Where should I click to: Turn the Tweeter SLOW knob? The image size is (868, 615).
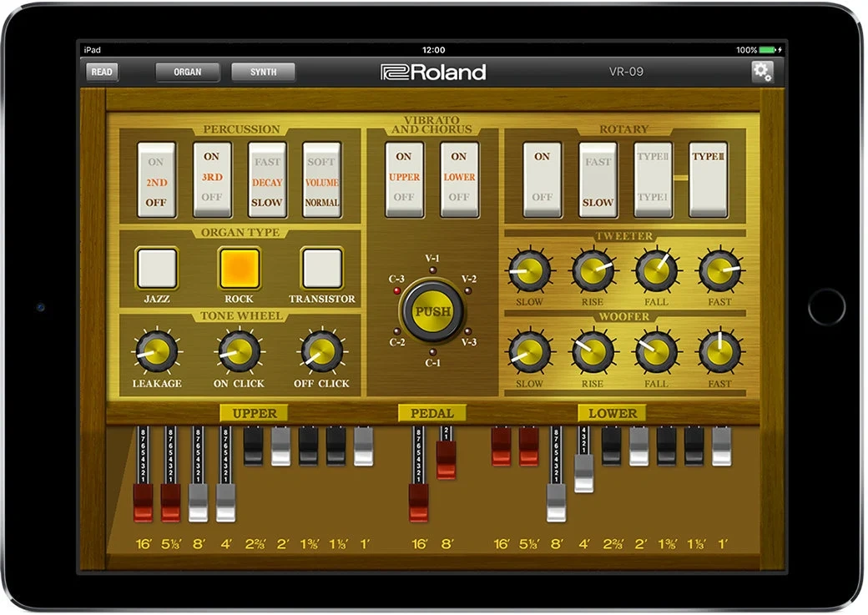(530, 271)
